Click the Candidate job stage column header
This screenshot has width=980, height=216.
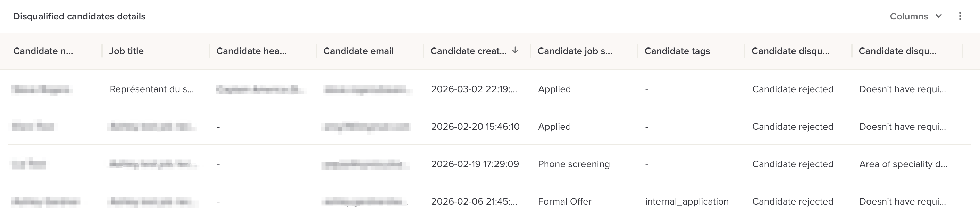point(575,51)
